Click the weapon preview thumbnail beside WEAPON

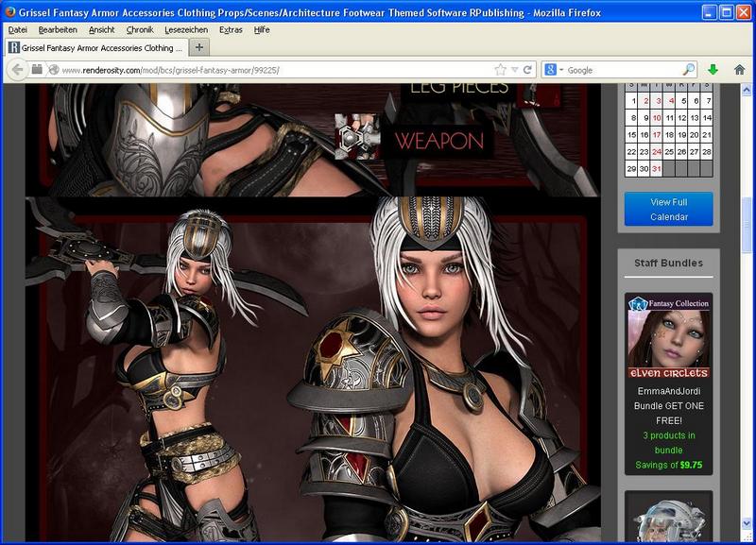357,136
